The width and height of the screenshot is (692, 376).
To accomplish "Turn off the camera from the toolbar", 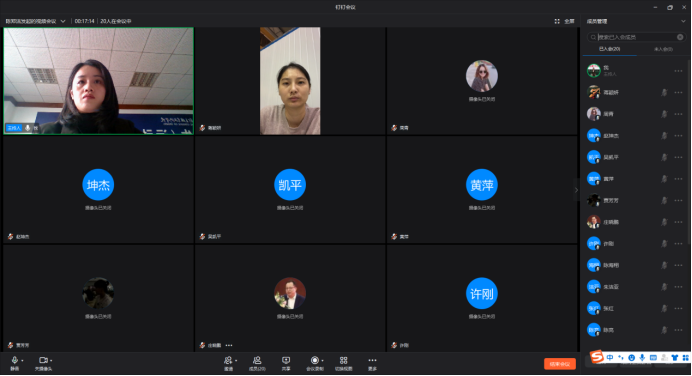I will 43,363.
